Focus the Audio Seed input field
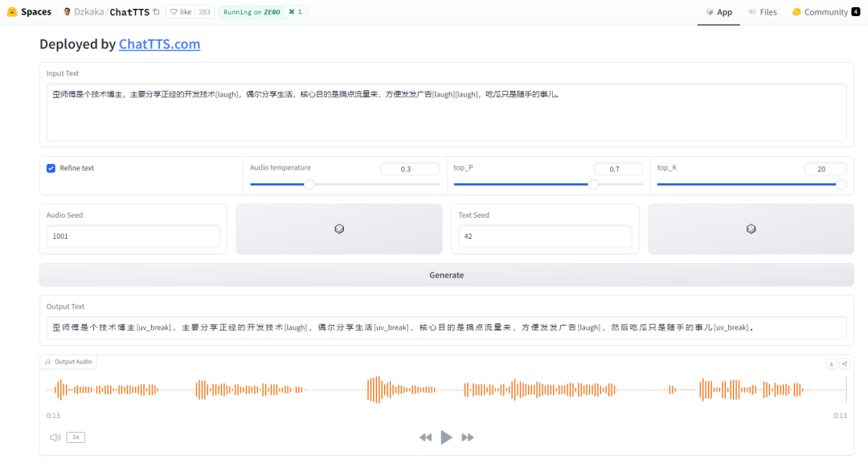This screenshot has width=868, height=464. 133,236
